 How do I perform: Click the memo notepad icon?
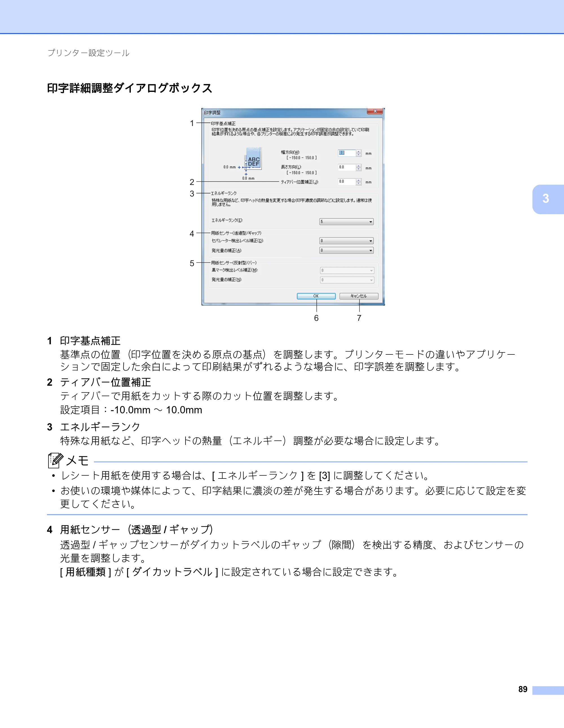click(x=55, y=460)
